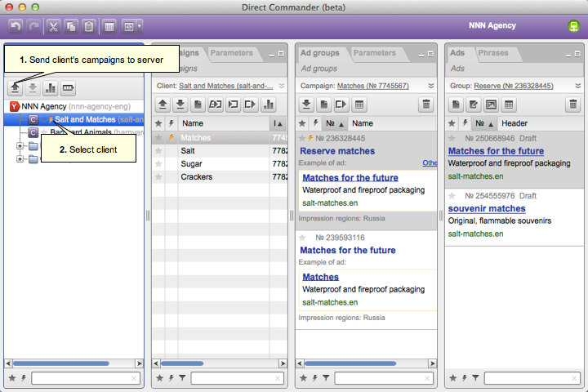Toggle the star for ad № 254555976
588x392 pixels.
coord(452,196)
